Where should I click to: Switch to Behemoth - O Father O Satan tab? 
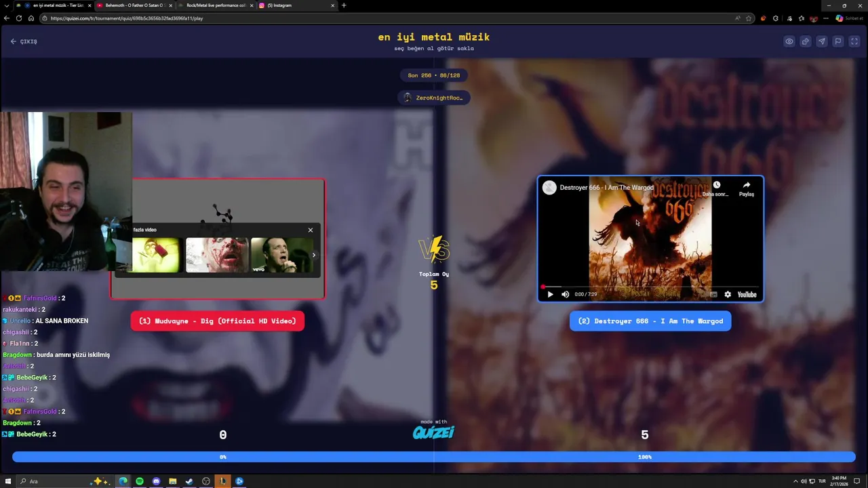pos(134,5)
